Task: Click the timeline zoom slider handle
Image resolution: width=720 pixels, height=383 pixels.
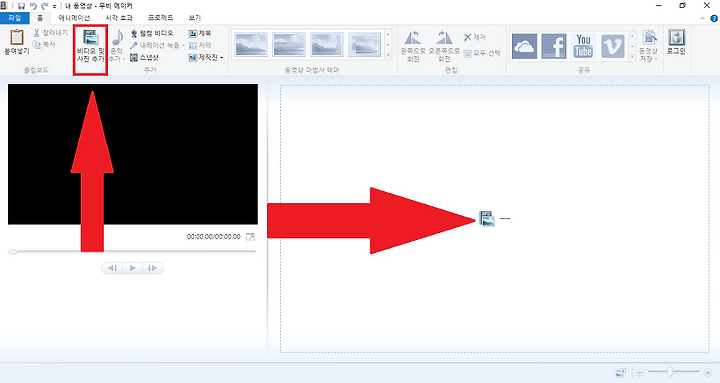Action: coord(670,372)
